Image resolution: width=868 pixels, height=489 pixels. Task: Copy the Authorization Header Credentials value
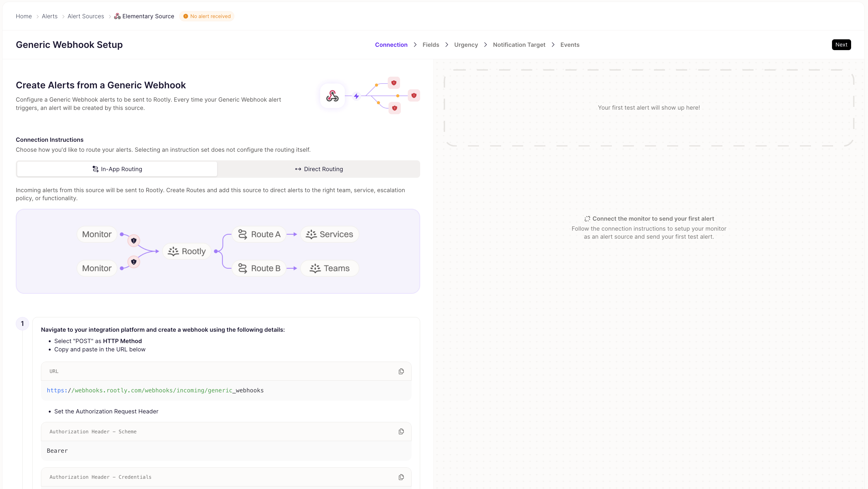pos(401,477)
